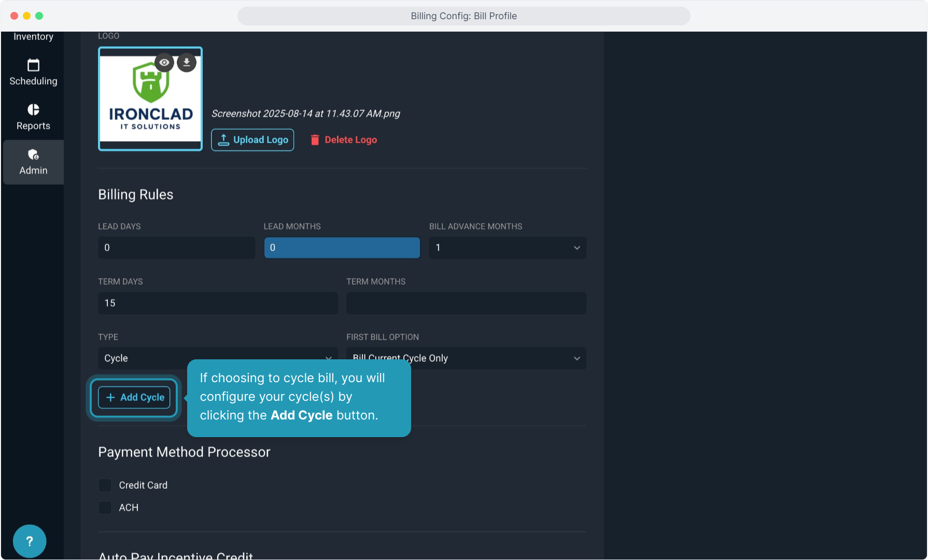Click into the Lead Days field

pyautogui.click(x=176, y=248)
